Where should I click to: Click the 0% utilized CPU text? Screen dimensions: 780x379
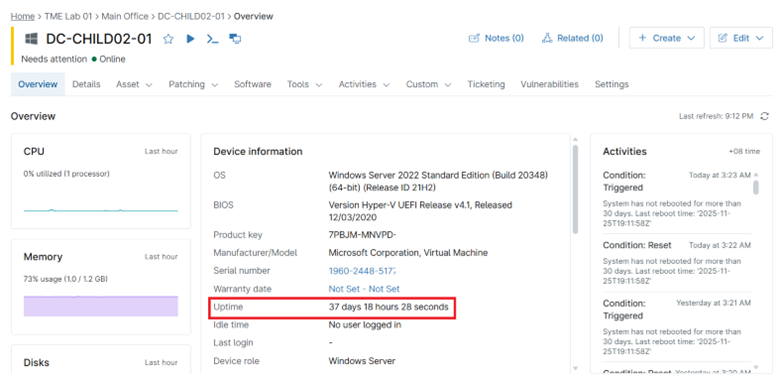pyautogui.click(x=67, y=174)
